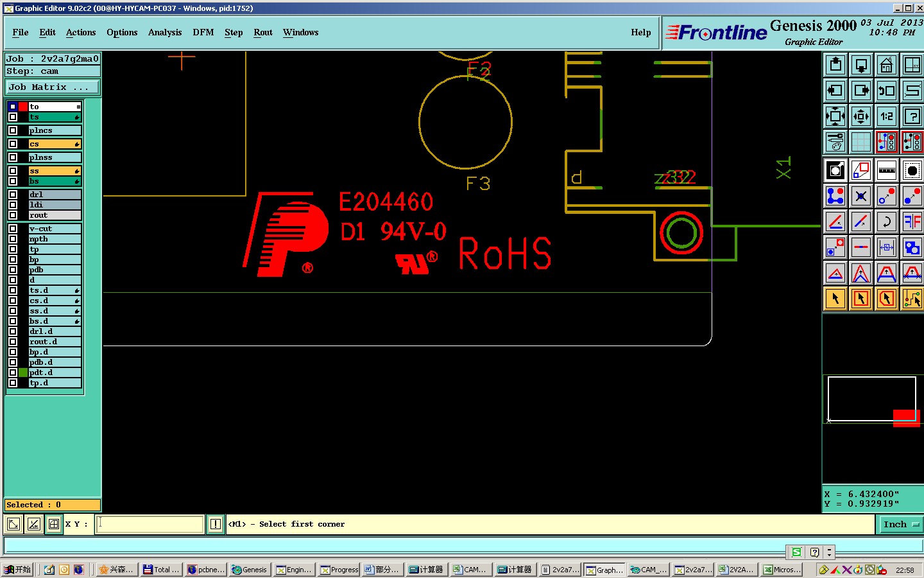Click the black feature highlight icon
Viewport: 924px width, 578px height.
click(x=912, y=170)
